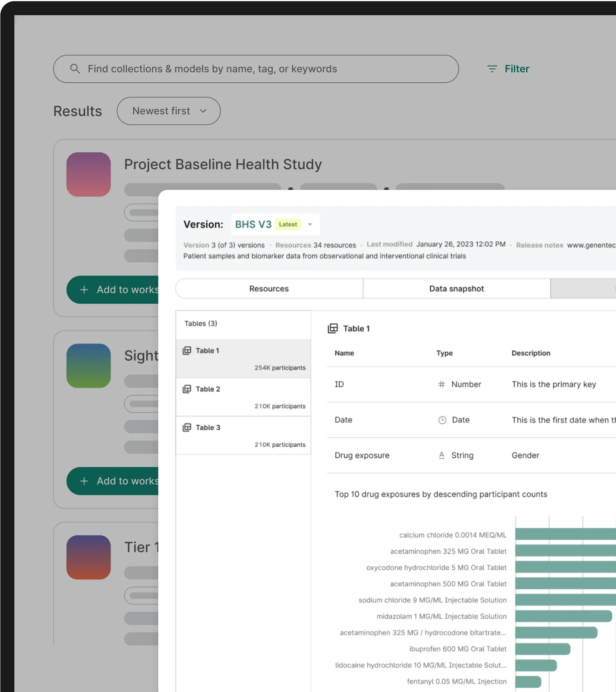616x692 pixels.
Task: Click the Table 3 grid icon in sidebar
Action: (187, 427)
